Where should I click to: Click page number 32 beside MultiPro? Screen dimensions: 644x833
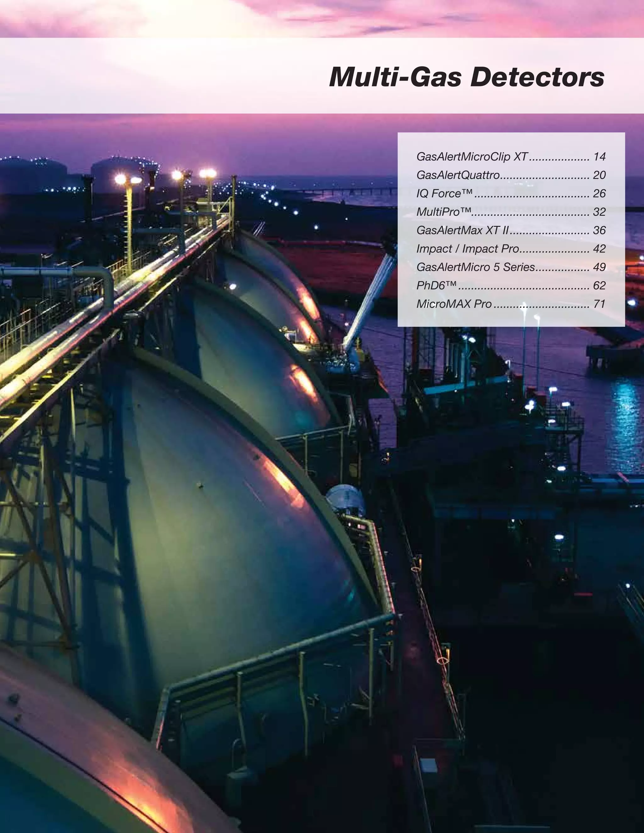(x=599, y=212)
